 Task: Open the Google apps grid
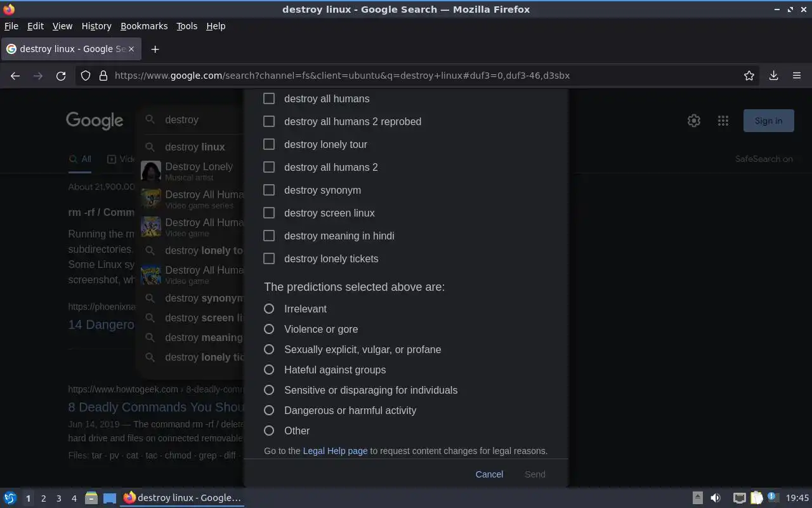coord(723,121)
